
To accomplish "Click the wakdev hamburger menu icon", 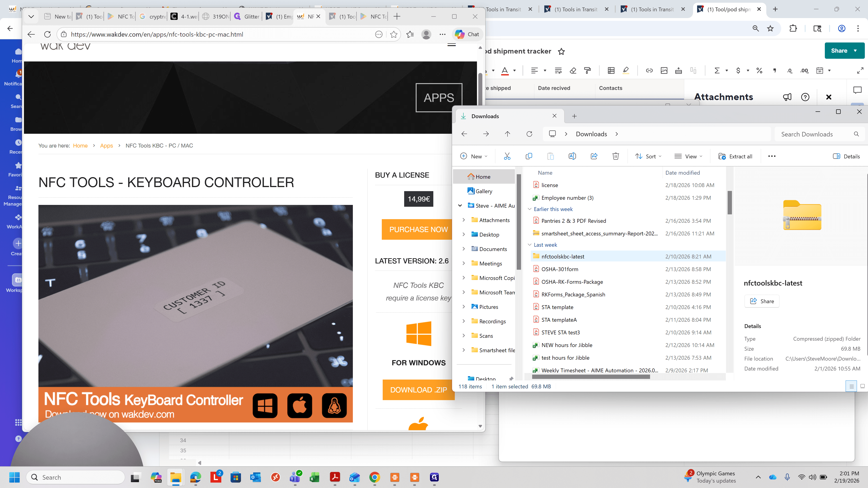I will click(452, 45).
